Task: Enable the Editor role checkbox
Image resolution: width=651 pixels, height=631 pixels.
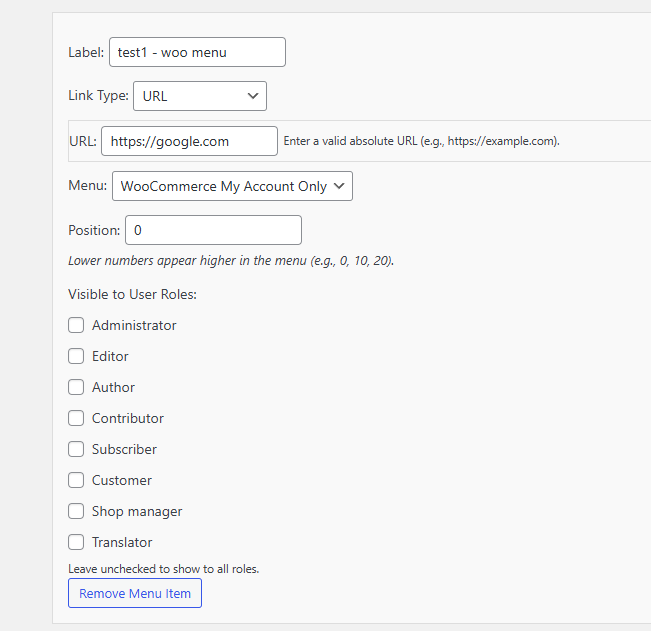Action: point(76,356)
